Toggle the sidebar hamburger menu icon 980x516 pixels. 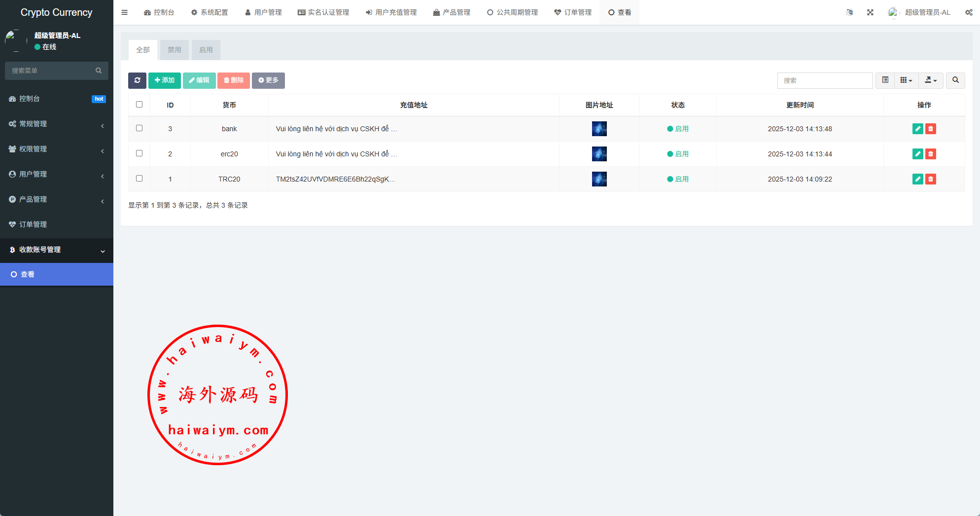pyautogui.click(x=124, y=12)
